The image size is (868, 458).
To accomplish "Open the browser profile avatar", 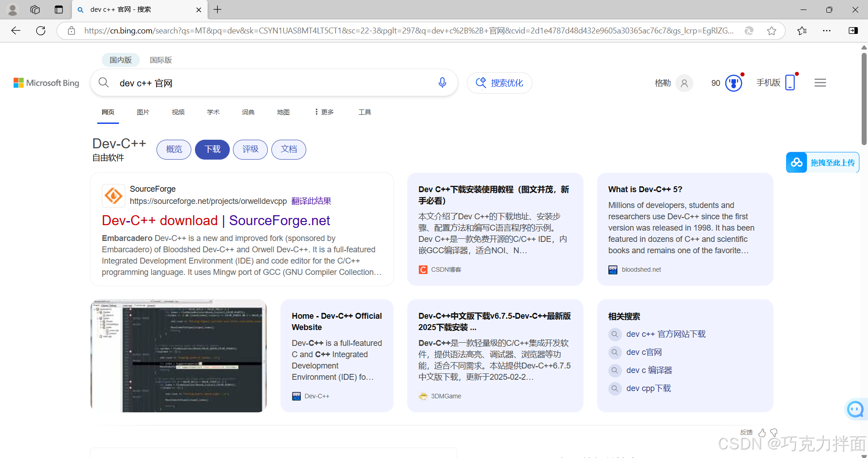I will coord(13,9).
